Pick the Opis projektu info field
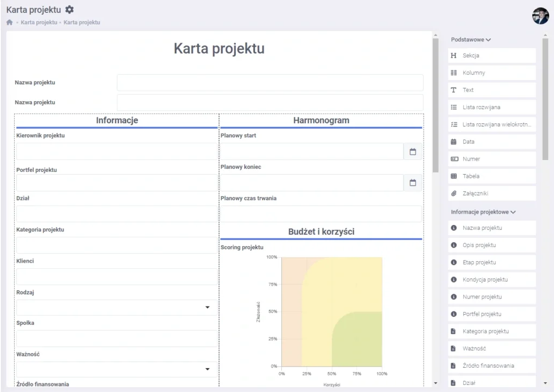The height and width of the screenshot is (392, 554). coord(492,245)
